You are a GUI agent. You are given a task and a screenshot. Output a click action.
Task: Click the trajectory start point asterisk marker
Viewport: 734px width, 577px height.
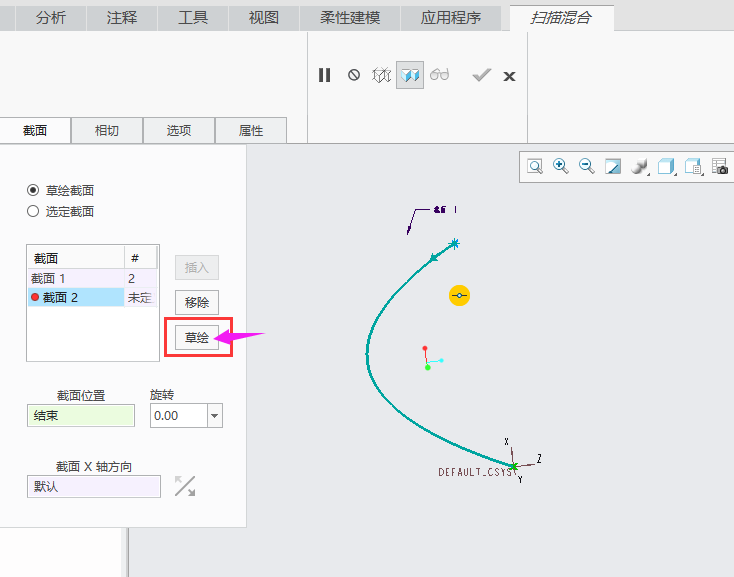click(454, 244)
